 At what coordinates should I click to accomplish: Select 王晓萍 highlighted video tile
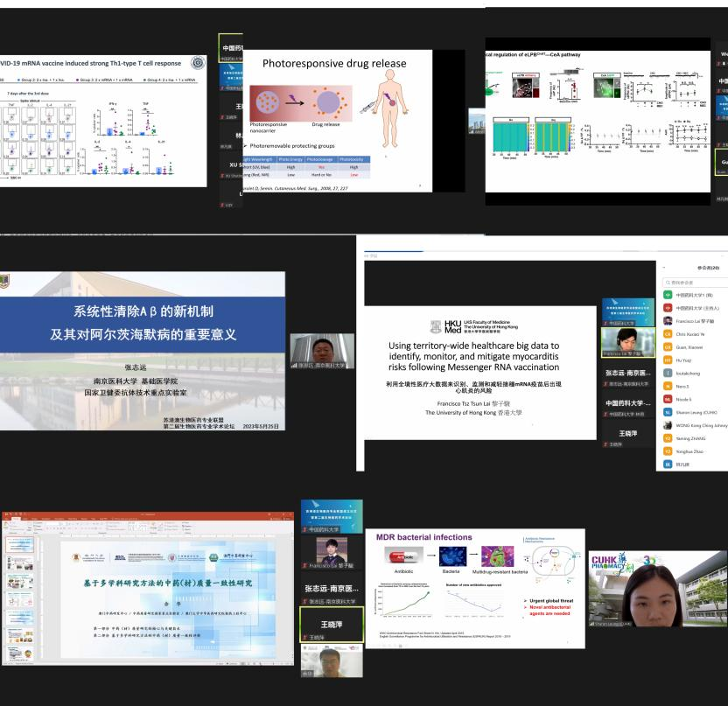[x=330, y=624]
